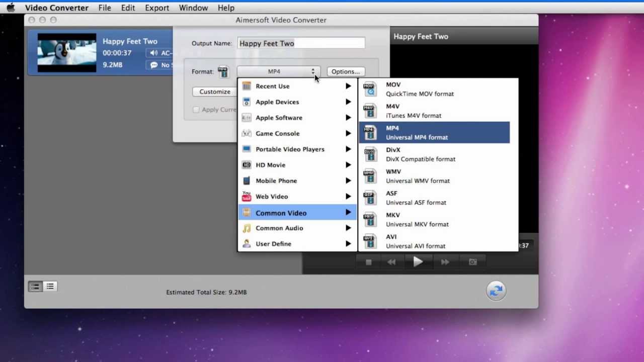Switch to list view mode

point(50,287)
